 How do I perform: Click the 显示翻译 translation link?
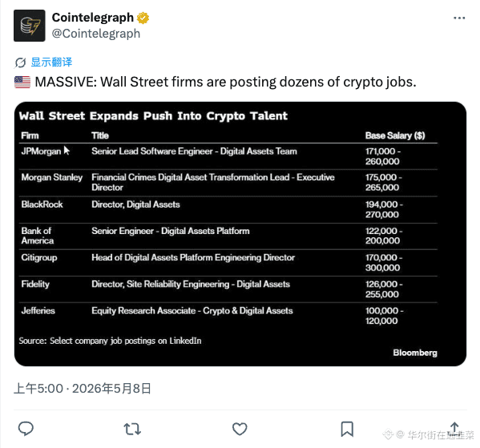pyautogui.click(x=51, y=63)
